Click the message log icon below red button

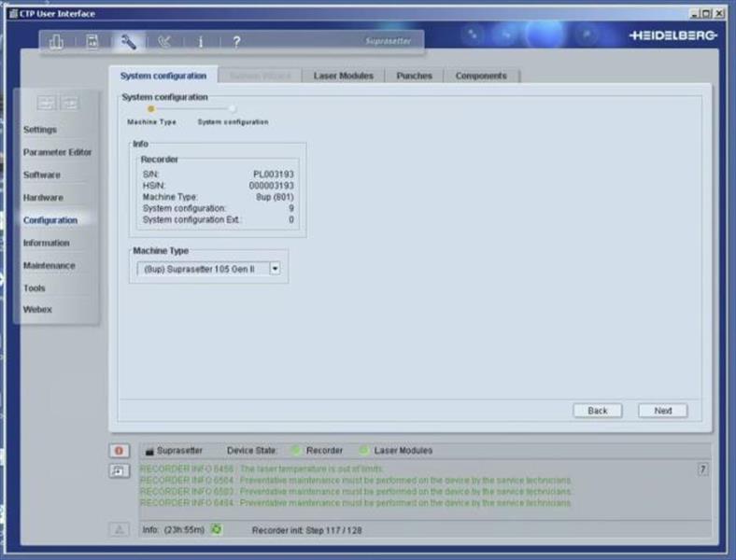pos(119,470)
